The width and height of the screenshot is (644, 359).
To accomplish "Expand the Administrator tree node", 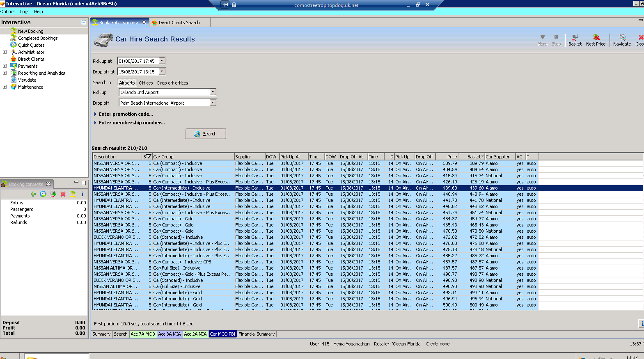I will click(x=5, y=52).
